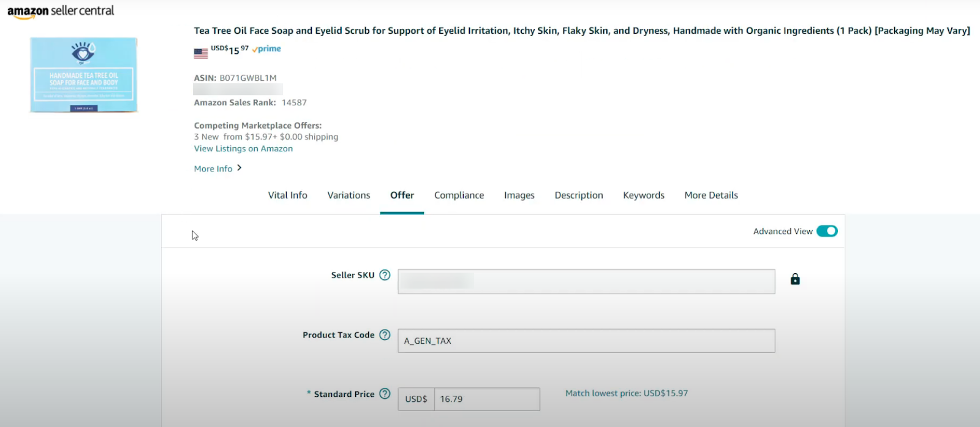
Task: Click the Amazon Seller Central logo
Action: pos(61,11)
